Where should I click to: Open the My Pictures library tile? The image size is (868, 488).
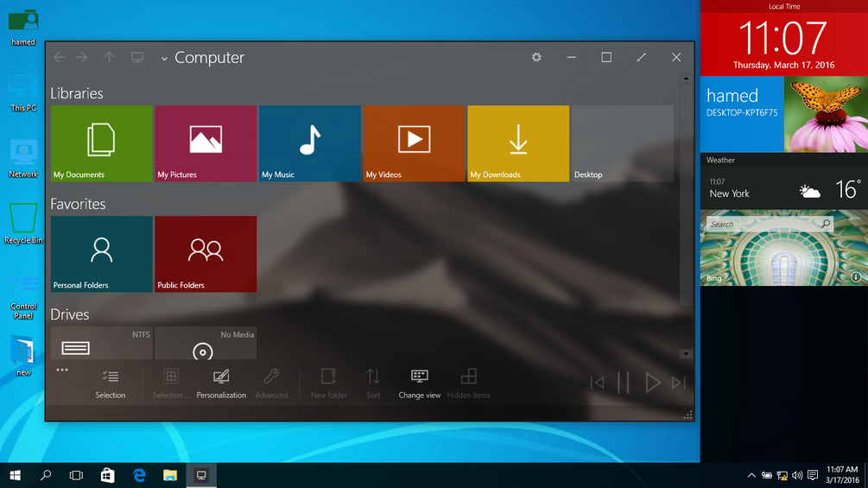[206, 143]
